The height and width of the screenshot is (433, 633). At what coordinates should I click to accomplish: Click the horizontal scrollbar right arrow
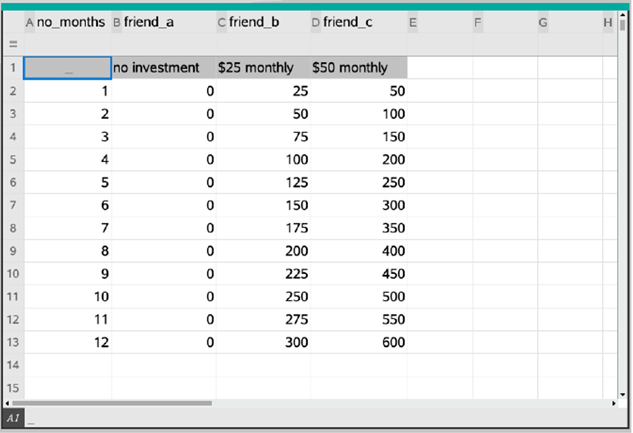[x=613, y=403]
